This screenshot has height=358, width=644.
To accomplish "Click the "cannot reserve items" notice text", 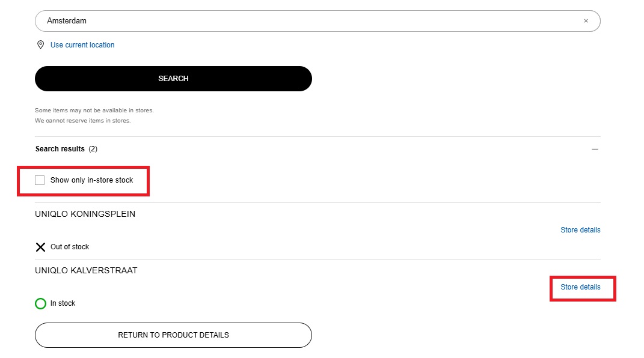I will (x=83, y=121).
